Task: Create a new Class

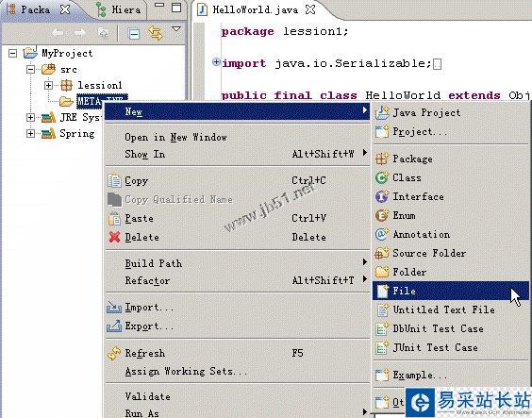Action: click(451, 177)
